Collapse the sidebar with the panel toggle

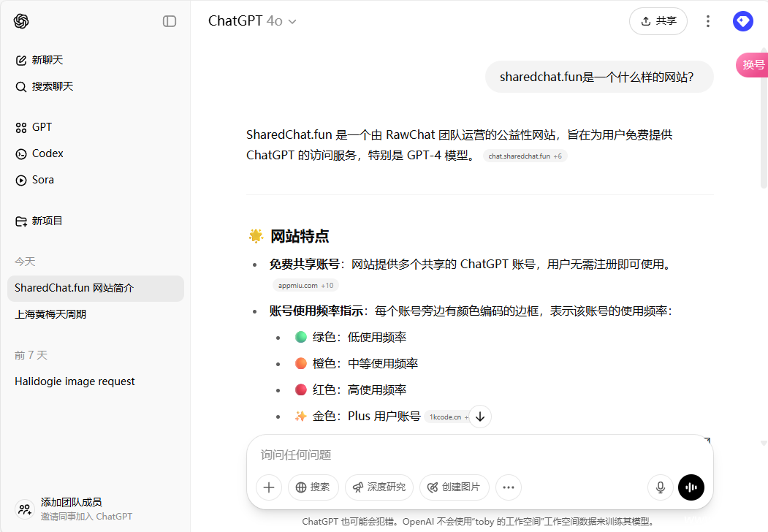coord(170,21)
